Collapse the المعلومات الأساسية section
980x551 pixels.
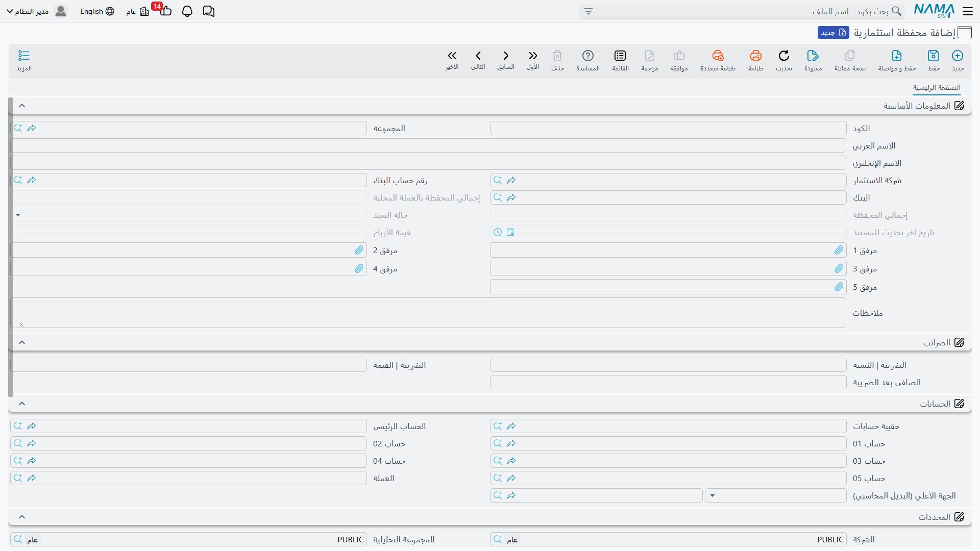pos(22,106)
